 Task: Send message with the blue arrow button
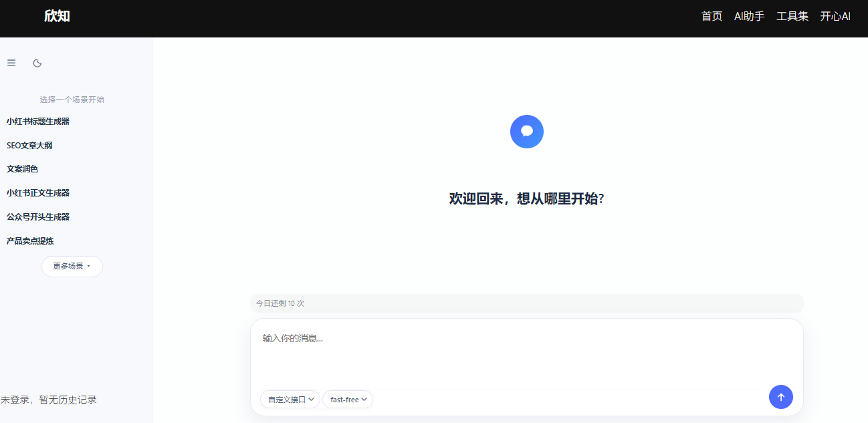coord(781,397)
